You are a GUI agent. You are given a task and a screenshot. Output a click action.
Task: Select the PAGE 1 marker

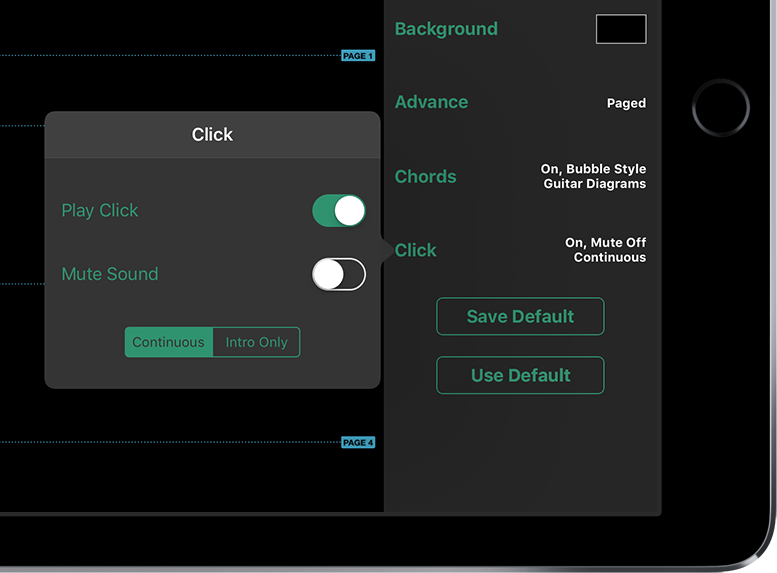pos(358,56)
